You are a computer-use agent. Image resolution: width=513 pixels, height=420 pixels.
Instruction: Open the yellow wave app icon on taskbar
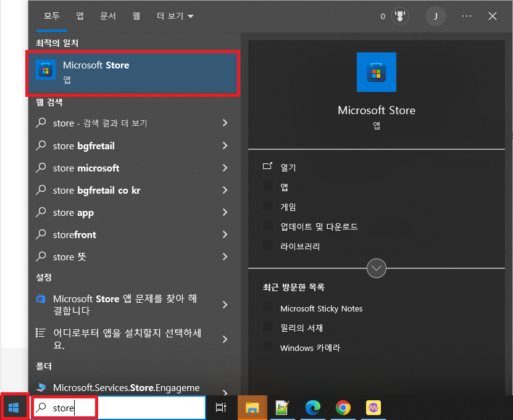(x=373, y=408)
